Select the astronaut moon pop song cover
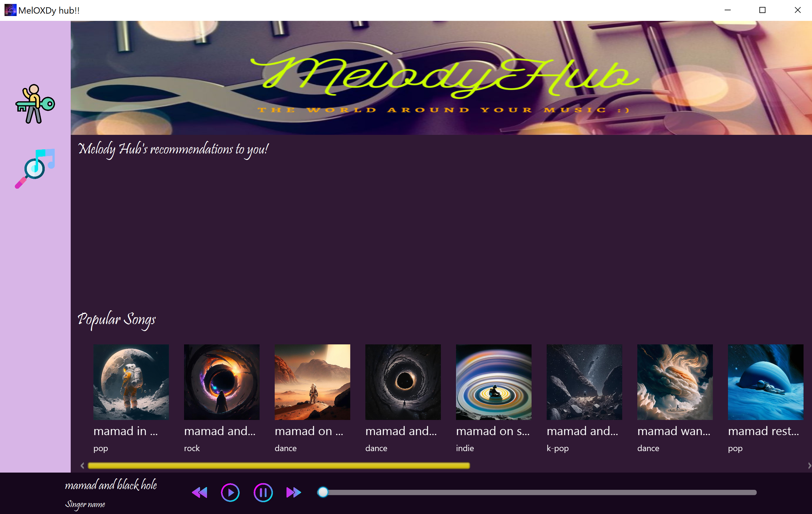Screen dimensions: 812x514 click(x=131, y=382)
